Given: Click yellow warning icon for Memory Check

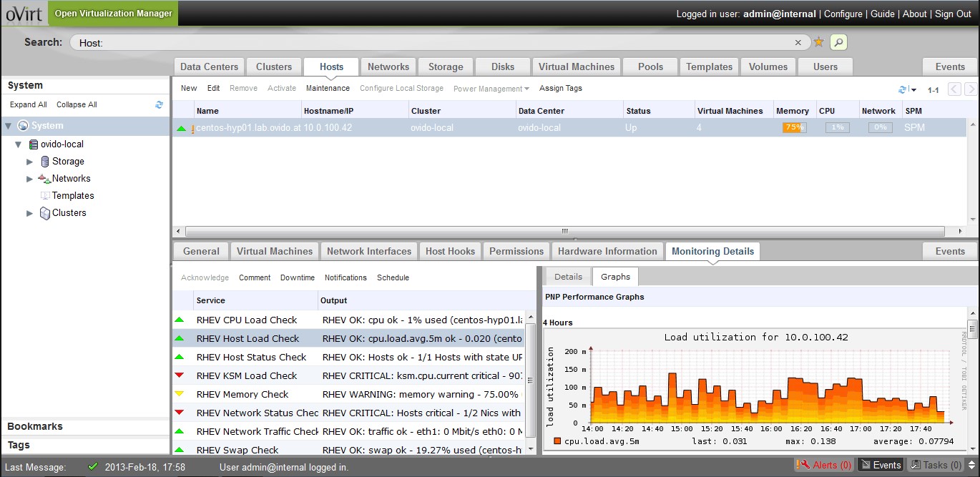Looking at the screenshot, I should pyautogui.click(x=180, y=394).
